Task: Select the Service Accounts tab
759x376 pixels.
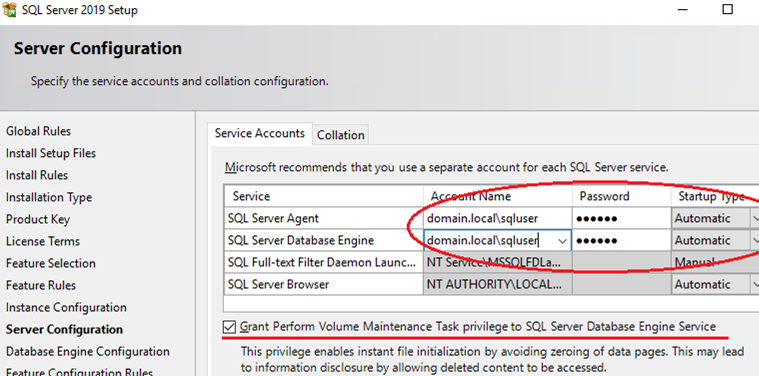Action: point(260,134)
